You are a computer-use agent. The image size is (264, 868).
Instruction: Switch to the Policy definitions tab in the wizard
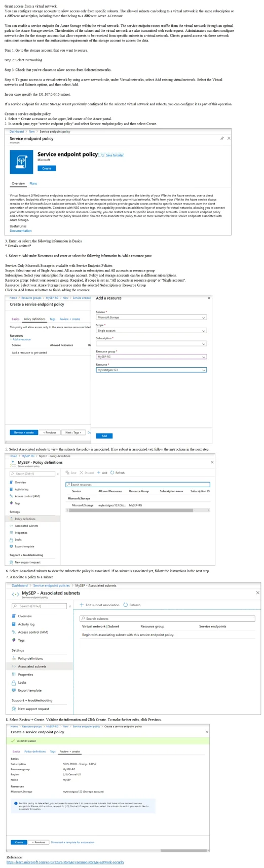pyautogui.click(x=34, y=319)
